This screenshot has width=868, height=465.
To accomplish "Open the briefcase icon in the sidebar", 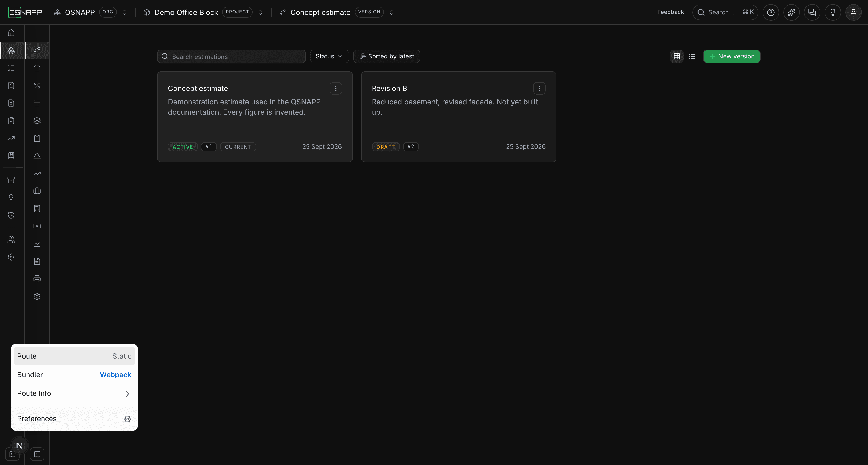I will (x=37, y=191).
